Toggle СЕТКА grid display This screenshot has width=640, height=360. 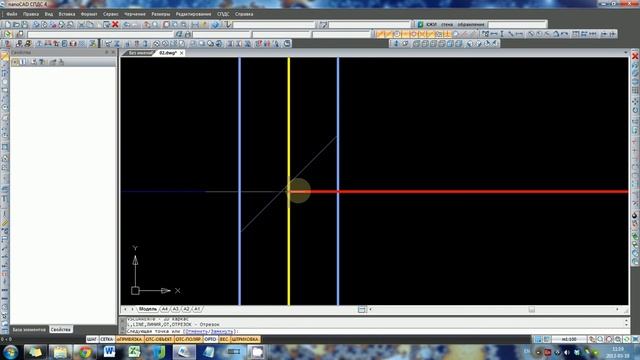tap(107, 339)
